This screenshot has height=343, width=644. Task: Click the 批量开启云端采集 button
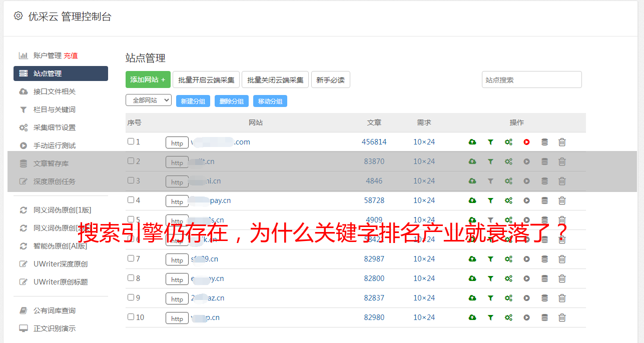pos(206,79)
